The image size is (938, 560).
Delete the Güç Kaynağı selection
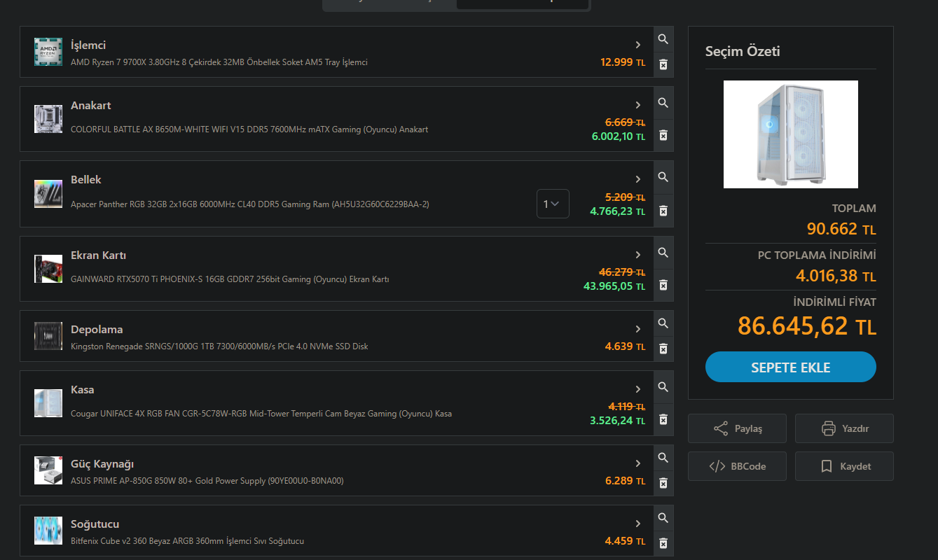[x=663, y=483]
